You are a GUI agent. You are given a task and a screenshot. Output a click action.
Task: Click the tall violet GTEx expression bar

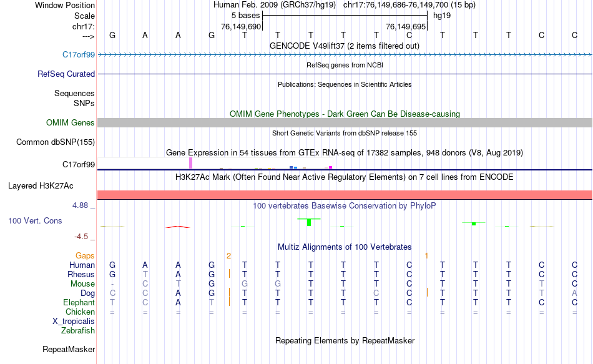pos(190,163)
